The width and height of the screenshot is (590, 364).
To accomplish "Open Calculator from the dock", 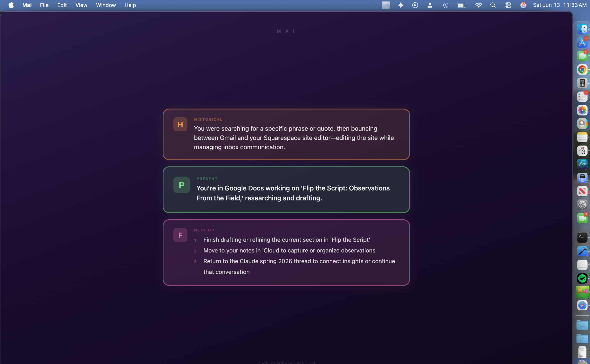I will [582, 83].
